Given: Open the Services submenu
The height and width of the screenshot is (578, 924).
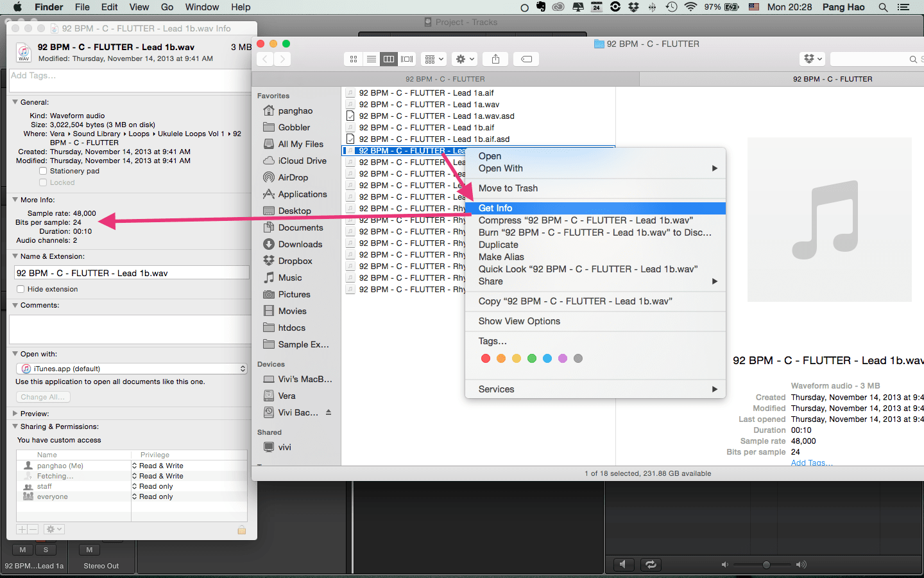Looking at the screenshot, I should click(x=595, y=389).
